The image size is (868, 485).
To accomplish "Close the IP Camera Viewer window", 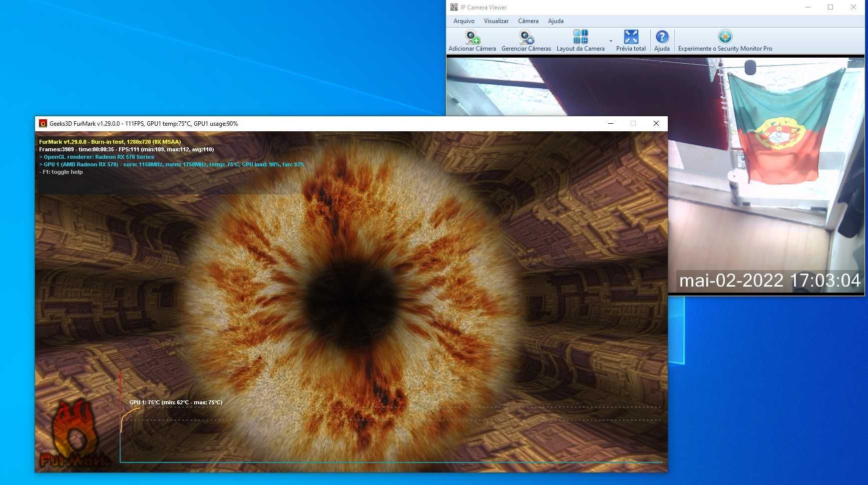I will click(853, 7).
